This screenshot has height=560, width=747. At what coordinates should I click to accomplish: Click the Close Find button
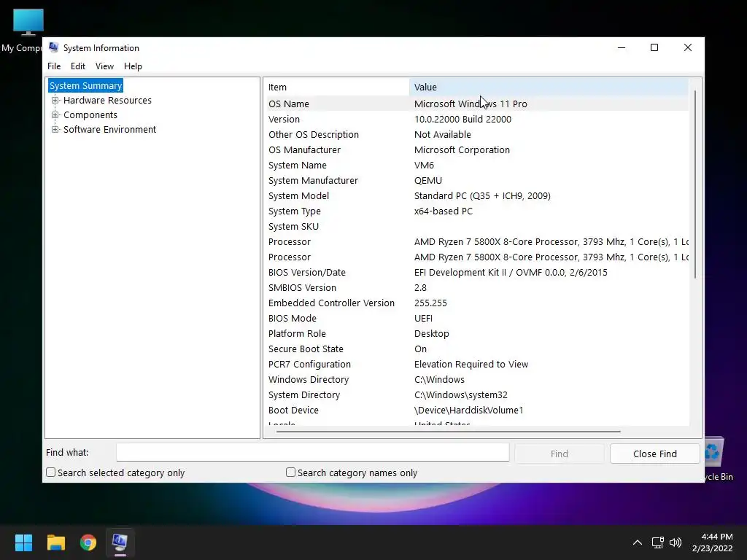click(654, 454)
